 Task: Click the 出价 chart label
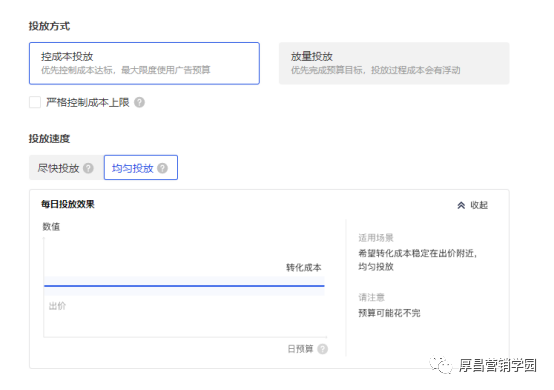(x=57, y=306)
